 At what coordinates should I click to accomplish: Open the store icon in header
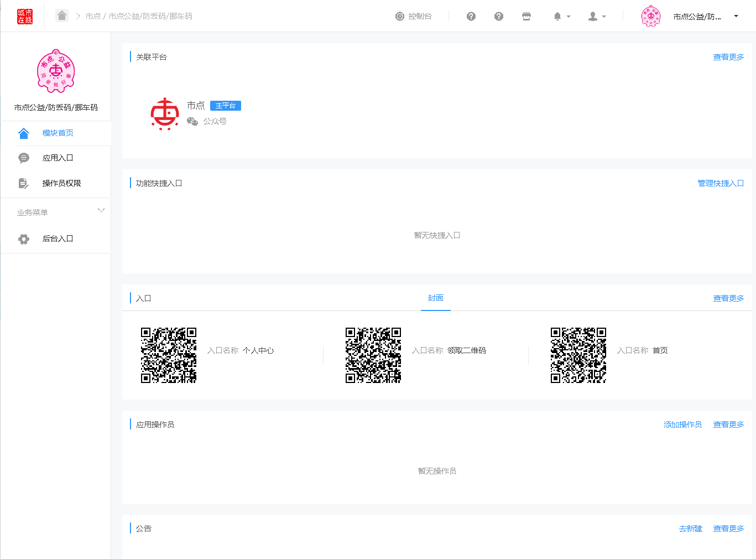pos(526,17)
